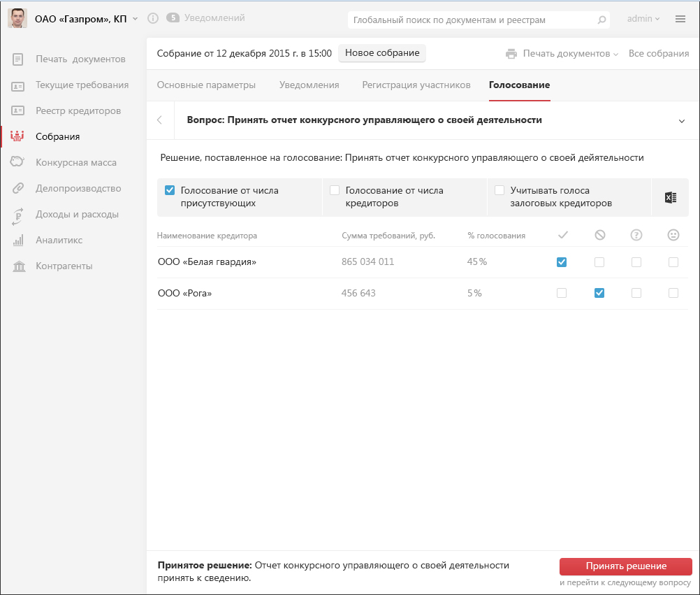The height and width of the screenshot is (595, 700).
Task: Open Аналитикс section in the sidebar
Action: (x=59, y=241)
